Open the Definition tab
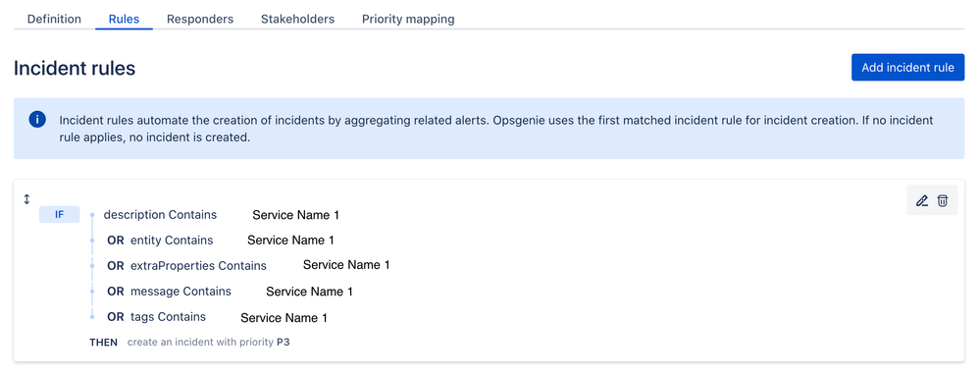This screenshot has width=980, height=377. coord(54,19)
